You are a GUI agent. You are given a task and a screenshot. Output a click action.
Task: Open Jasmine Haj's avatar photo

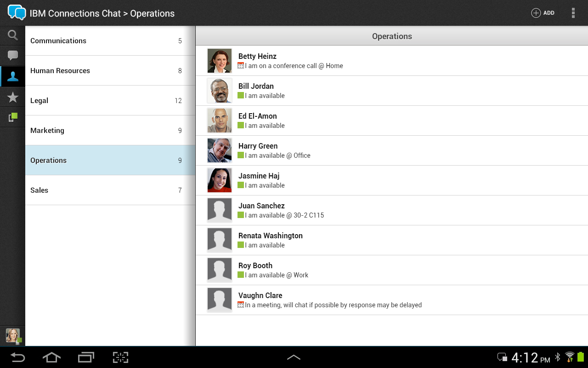point(220,180)
